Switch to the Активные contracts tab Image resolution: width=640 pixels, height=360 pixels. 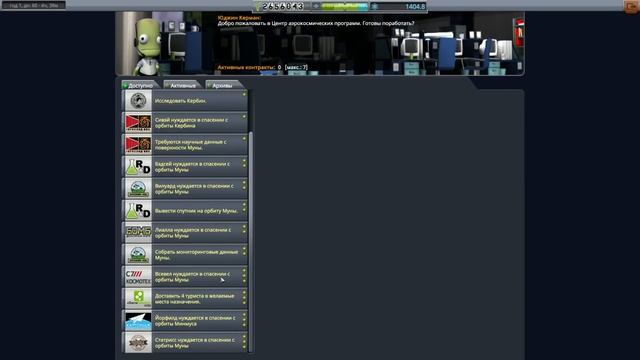[x=182, y=85]
